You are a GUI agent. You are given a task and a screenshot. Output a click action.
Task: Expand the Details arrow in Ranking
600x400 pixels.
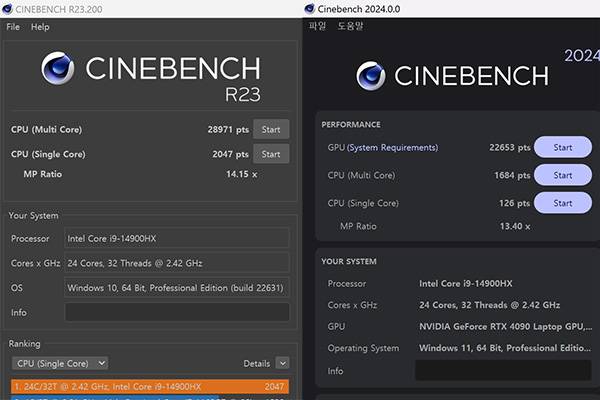[x=282, y=363]
